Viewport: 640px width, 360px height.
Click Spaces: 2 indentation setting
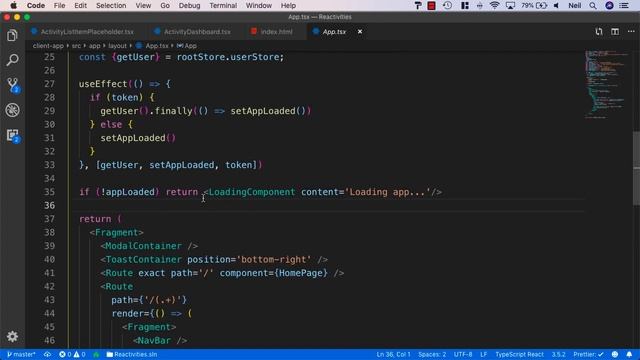tap(432, 354)
